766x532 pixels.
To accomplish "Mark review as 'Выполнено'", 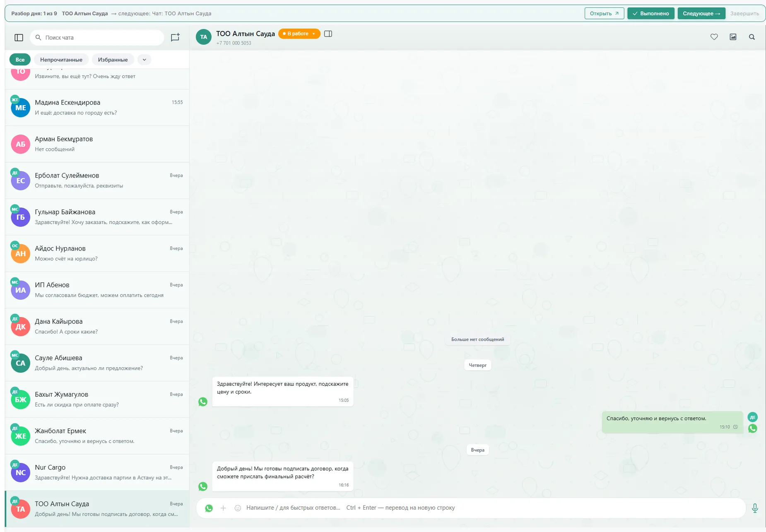I will [650, 13].
